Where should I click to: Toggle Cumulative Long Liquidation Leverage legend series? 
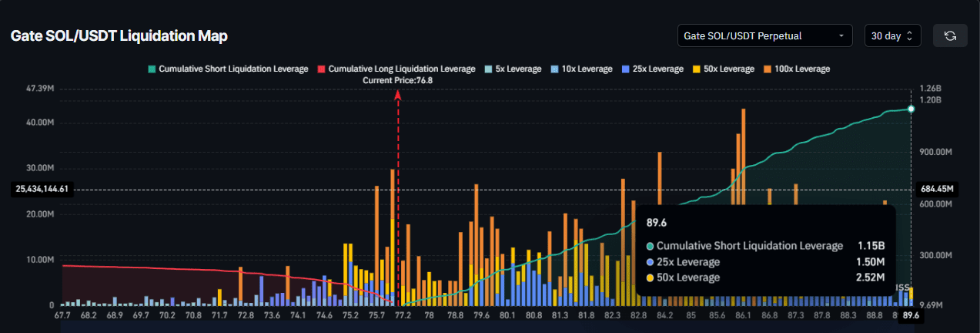[396, 69]
